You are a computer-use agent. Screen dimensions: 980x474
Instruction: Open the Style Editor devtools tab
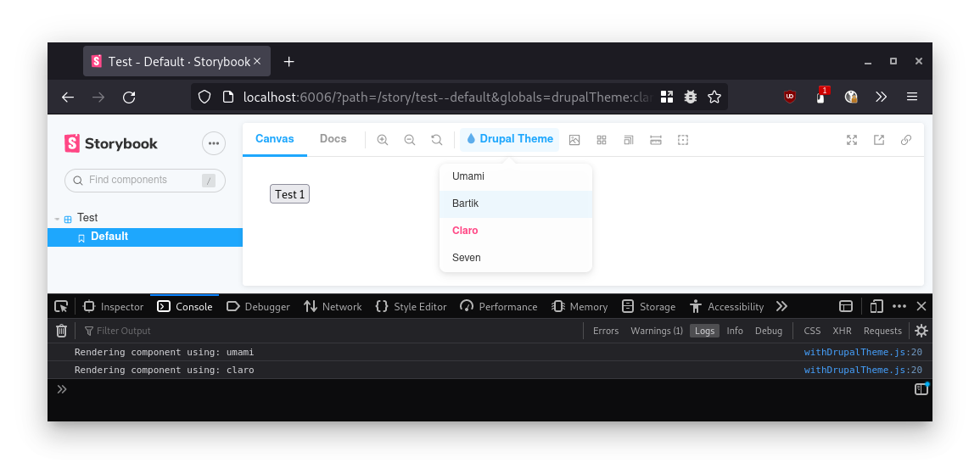[411, 307]
